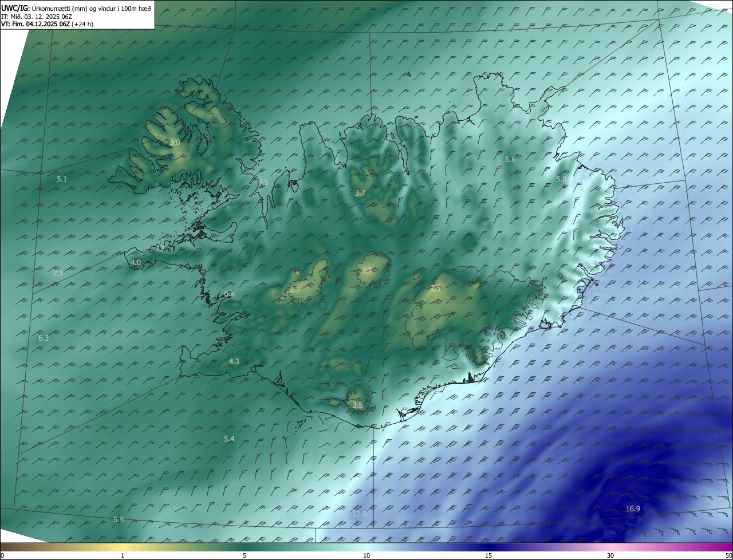Click the "15" tick label on the color scale
Screen dimensions: 733x560
488,555
